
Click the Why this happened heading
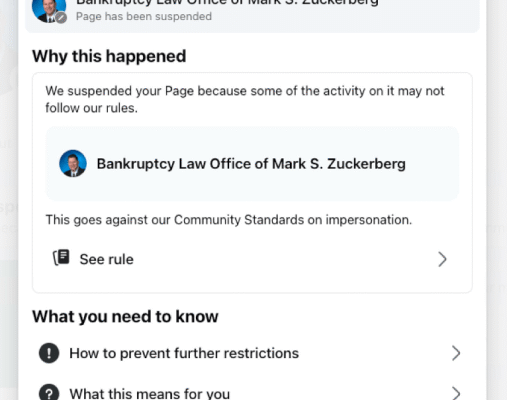[x=109, y=56]
